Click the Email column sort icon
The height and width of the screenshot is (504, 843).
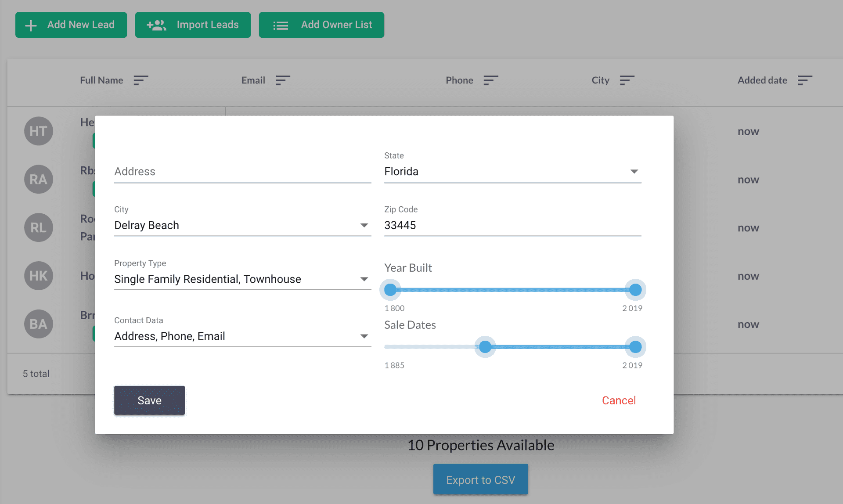(282, 80)
